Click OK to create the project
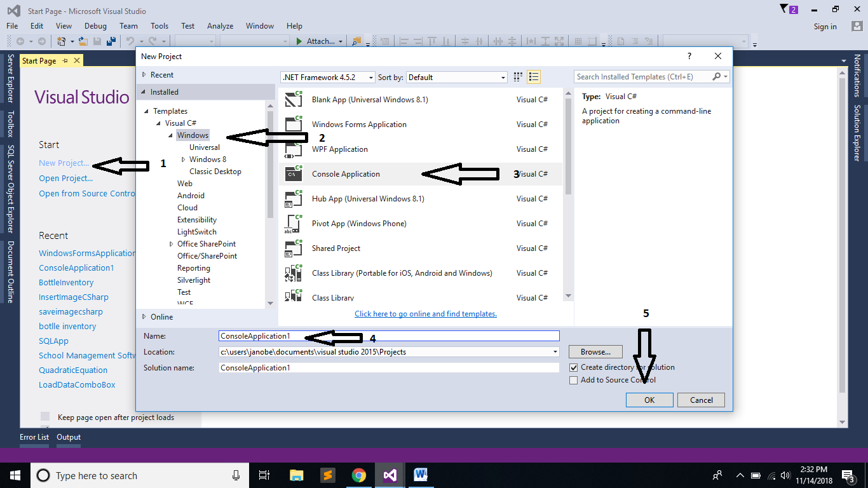The height and width of the screenshot is (488, 868). tap(649, 400)
